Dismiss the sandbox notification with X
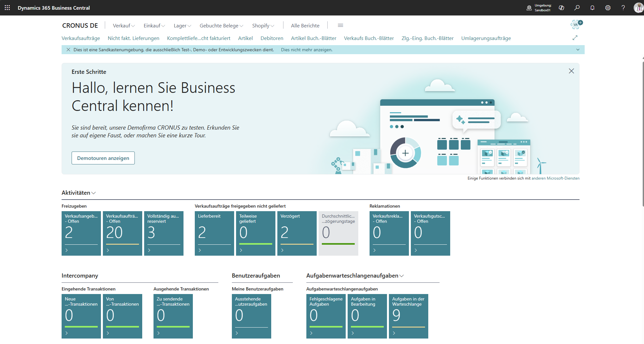This screenshot has width=644, height=344. click(68, 50)
